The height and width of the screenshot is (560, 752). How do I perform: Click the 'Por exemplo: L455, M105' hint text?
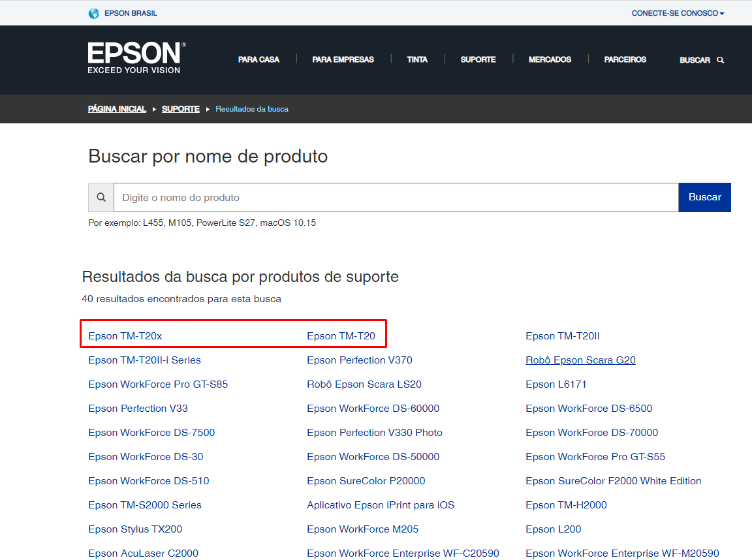(x=202, y=223)
